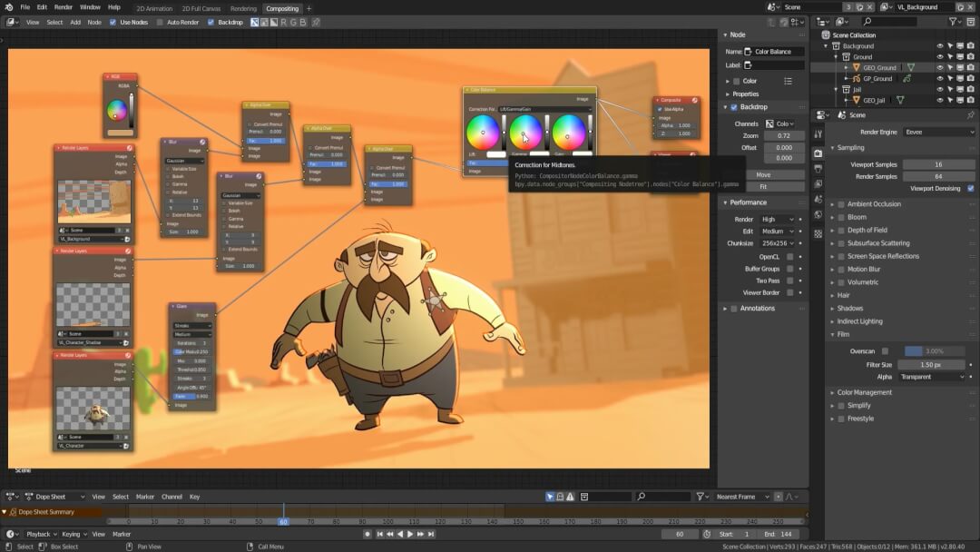This screenshot has width=980, height=552.
Task: Open the Render menu
Action: [x=64, y=7]
